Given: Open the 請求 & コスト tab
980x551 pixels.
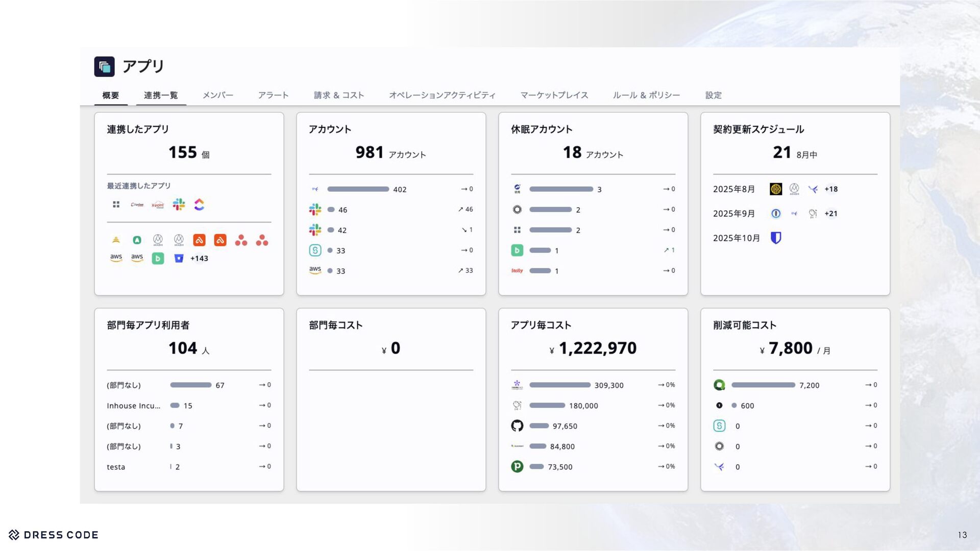Looking at the screenshot, I should pos(338,95).
